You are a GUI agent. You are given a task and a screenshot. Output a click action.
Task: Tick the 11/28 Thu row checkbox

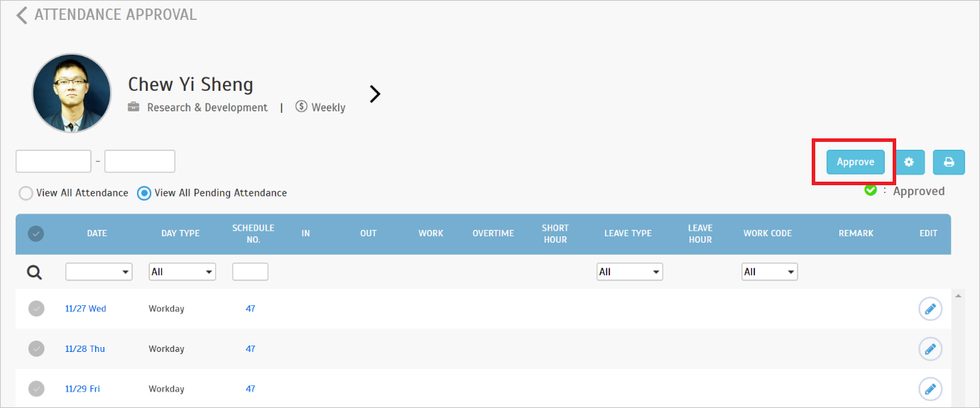click(36, 348)
